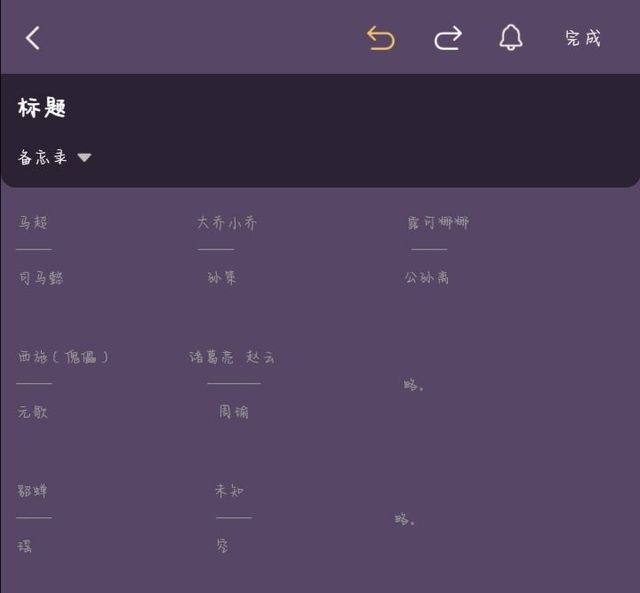Place cursor at 公孙离
Screen dimensions: 640x593
pyautogui.click(x=427, y=278)
